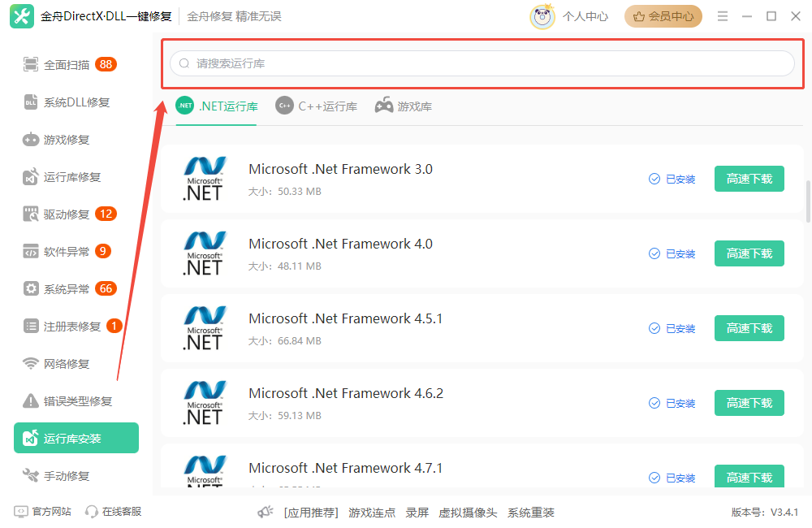The height and width of the screenshot is (528, 812).
Task: Open 系统重装 recommended app link
Action: [530, 513]
